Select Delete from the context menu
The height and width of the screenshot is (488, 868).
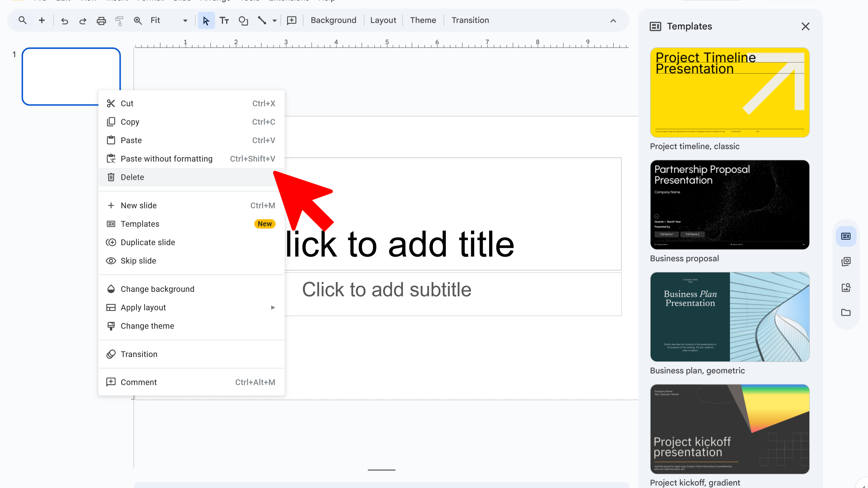point(132,177)
